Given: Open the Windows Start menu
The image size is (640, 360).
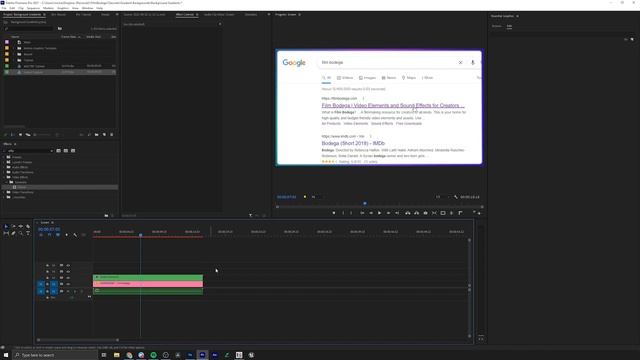Looking at the screenshot, I should click(x=6, y=355).
